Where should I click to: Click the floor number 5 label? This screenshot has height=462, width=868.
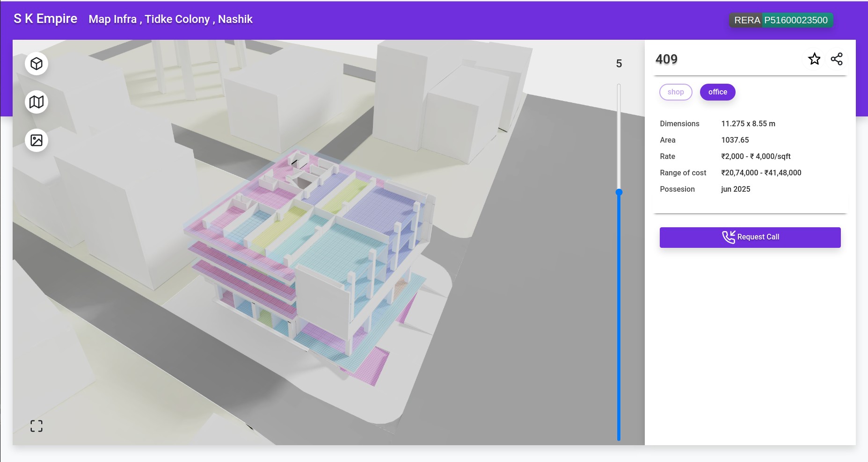[x=619, y=64]
